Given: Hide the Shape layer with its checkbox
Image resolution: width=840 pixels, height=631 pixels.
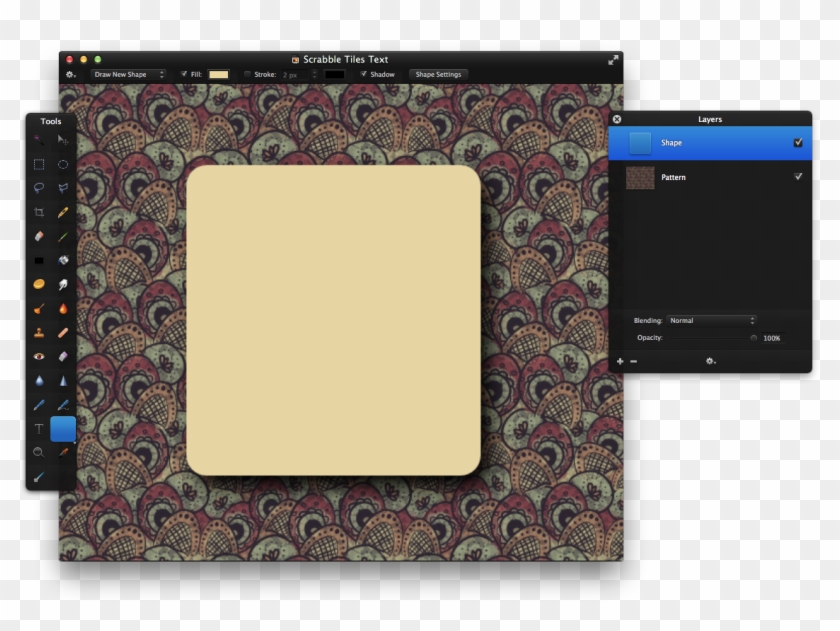Looking at the screenshot, I should pyautogui.click(x=798, y=143).
